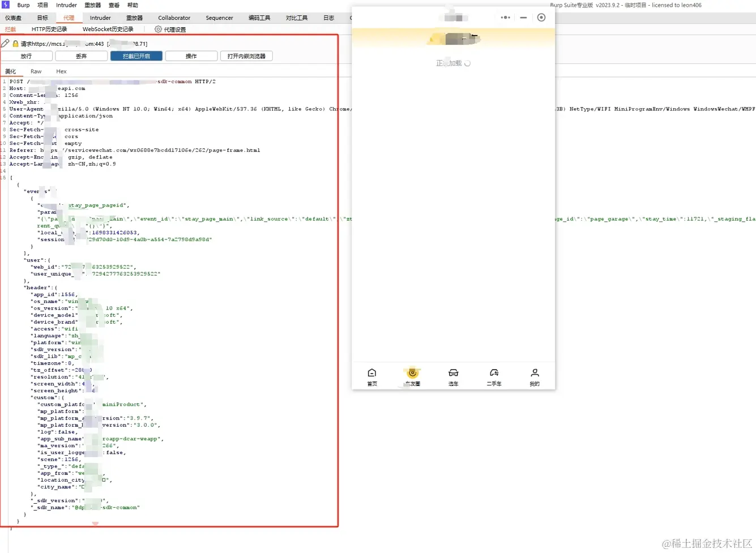Click the "app_id":1556 line

(54, 295)
